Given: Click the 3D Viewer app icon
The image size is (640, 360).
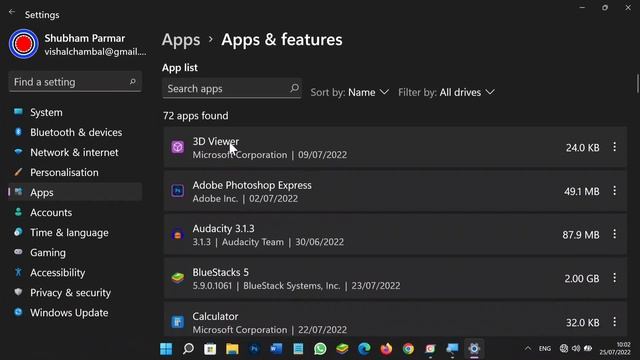Looking at the screenshot, I should [x=178, y=147].
